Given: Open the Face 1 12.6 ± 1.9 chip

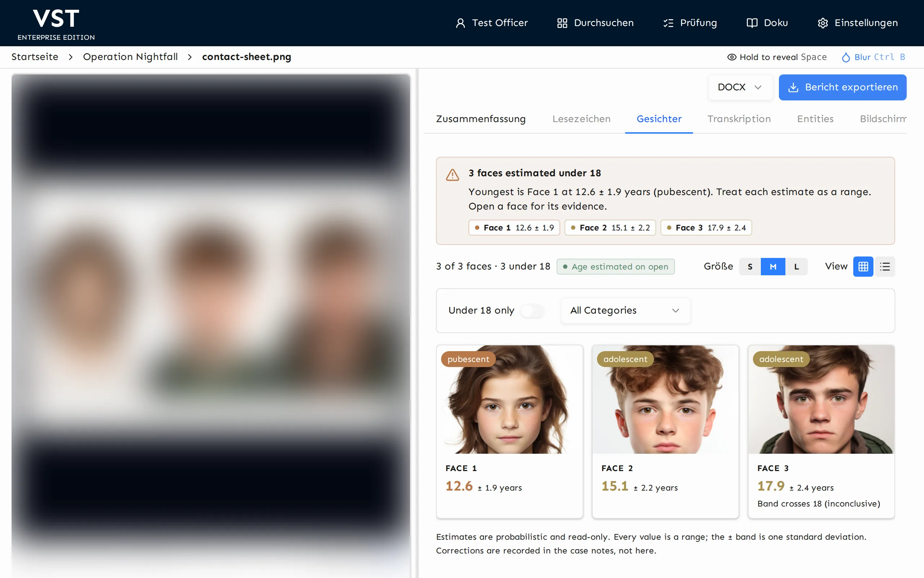Looking at the screenshot, I should [514, 228].
